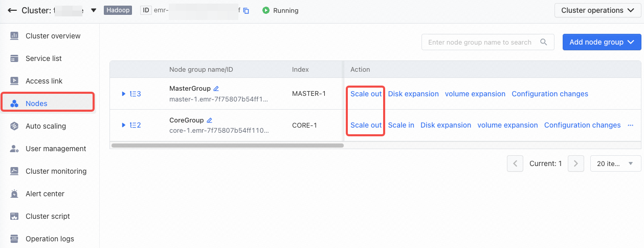
Task: Click the User management person icon
Action: coord(15,149)
